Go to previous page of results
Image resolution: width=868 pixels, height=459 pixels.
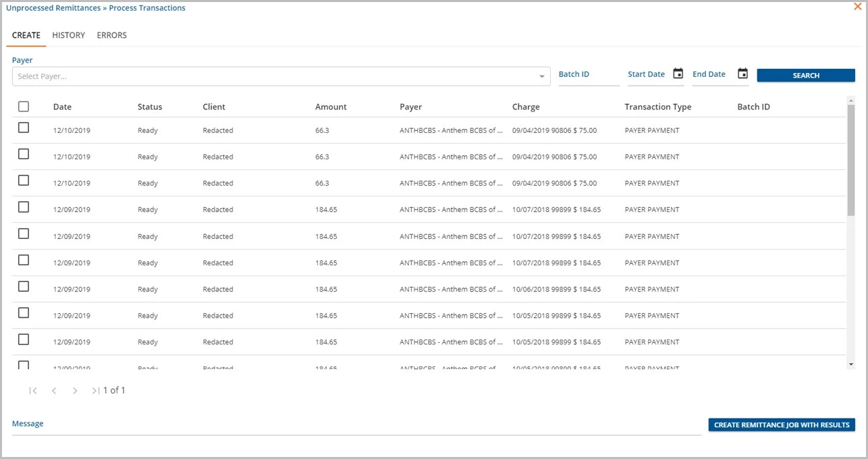pos(54,390)
